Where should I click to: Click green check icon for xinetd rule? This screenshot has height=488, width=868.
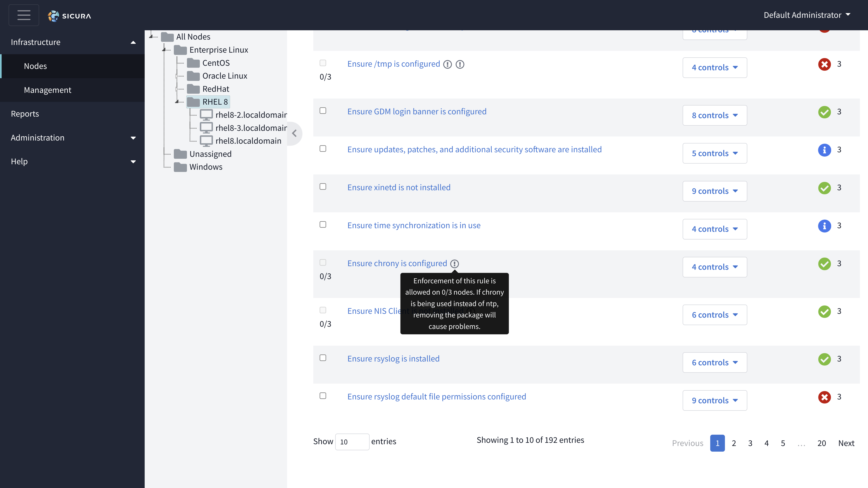824,188
